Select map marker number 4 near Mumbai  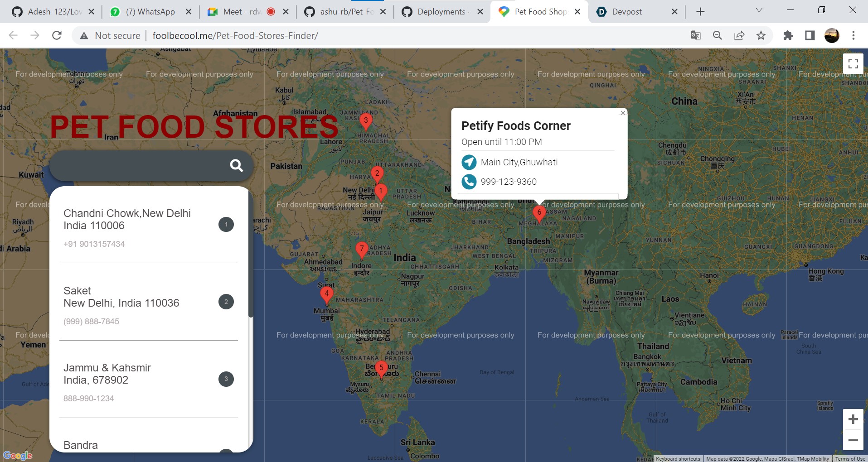(326, 294)
